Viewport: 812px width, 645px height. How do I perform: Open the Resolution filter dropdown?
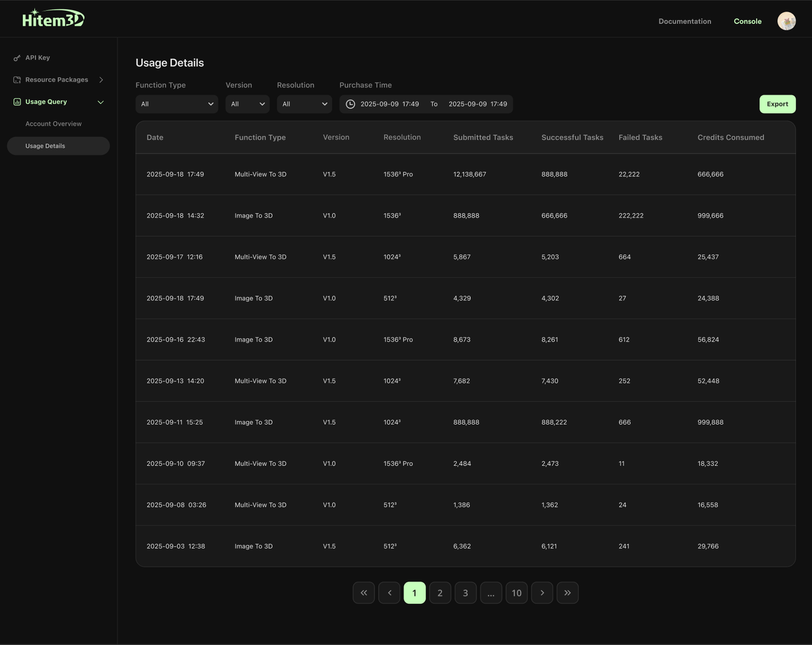point(304,104)
